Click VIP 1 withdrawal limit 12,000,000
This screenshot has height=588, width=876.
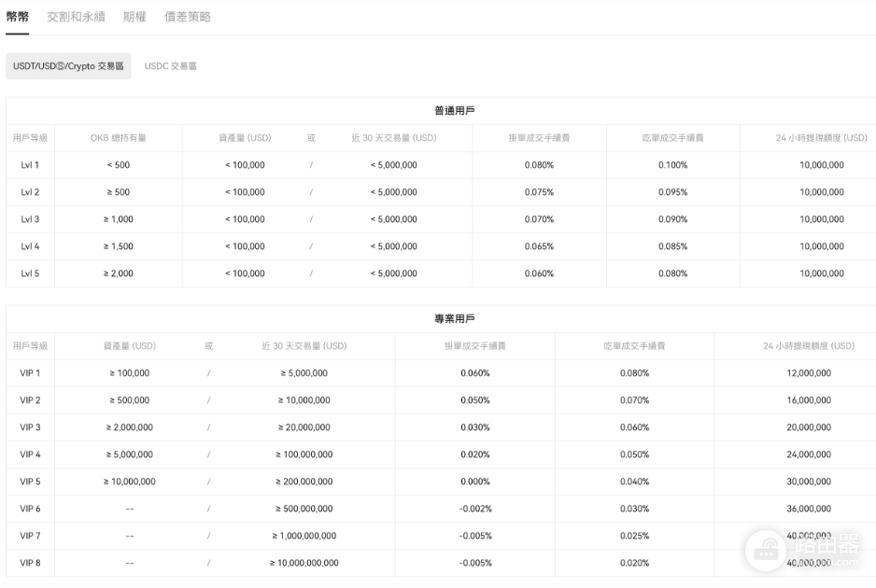809,373
